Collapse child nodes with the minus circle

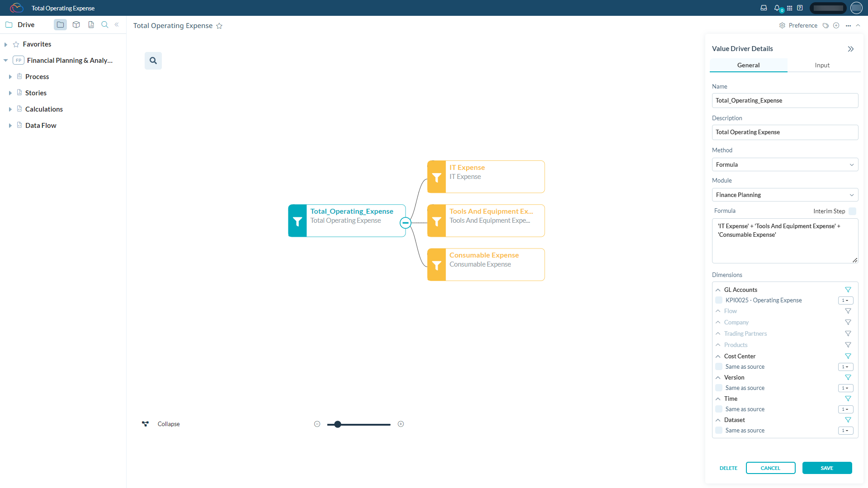(406, 223)
